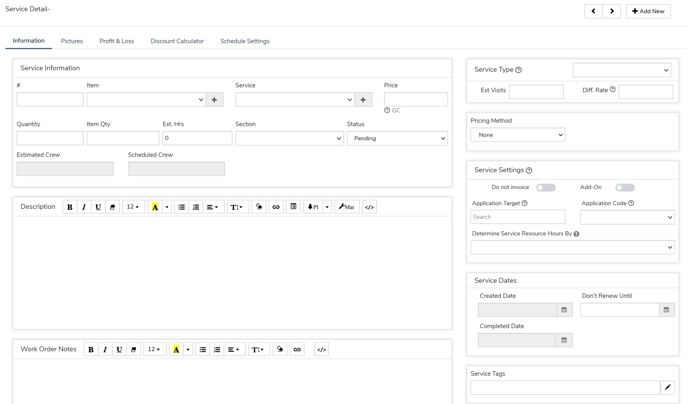Switch to Profit & Loss tab
The width and height of the screenshot is (688, 404).
pyautogui.click(x=117, y=41)
